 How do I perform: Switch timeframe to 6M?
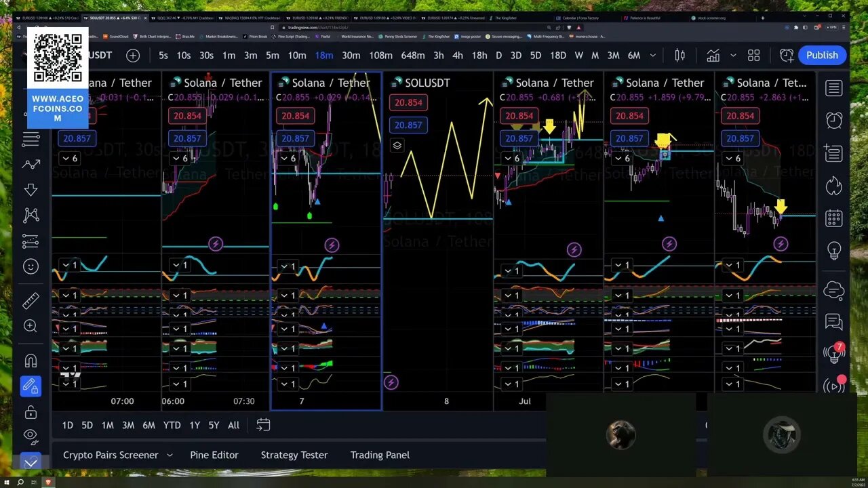634,56
